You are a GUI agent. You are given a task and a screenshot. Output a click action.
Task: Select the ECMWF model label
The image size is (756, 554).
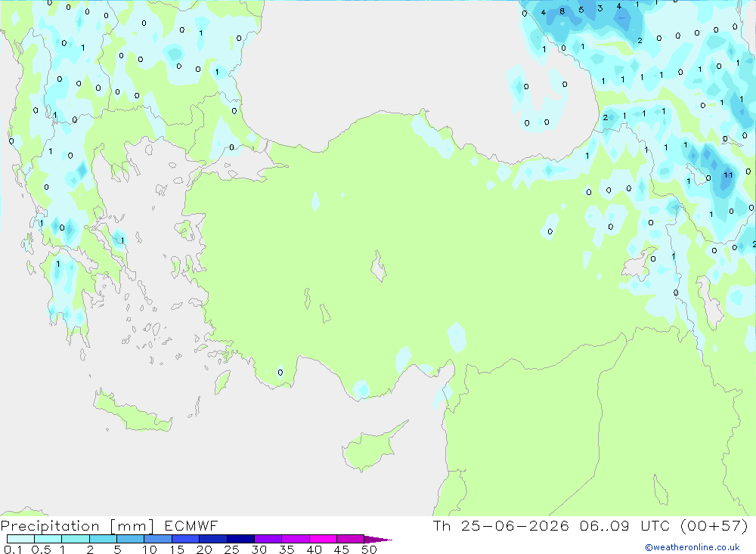point(191,525)
